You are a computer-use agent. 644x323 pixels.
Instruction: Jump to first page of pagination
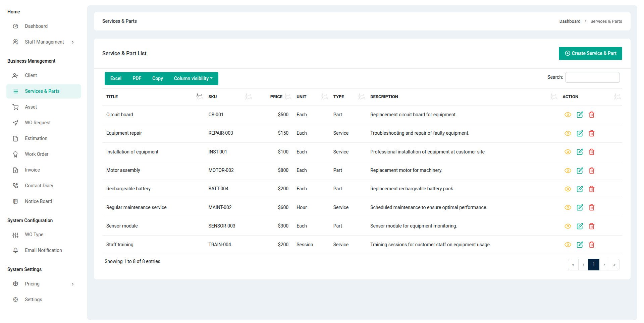(573, 264)
